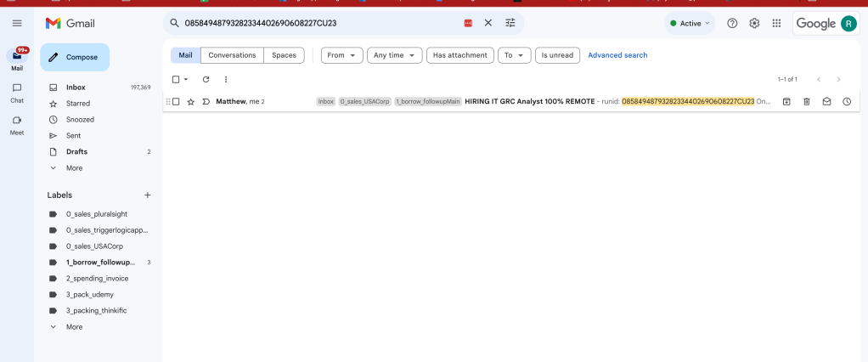
Task: Click the Compose button
Action: coord(75,57)
